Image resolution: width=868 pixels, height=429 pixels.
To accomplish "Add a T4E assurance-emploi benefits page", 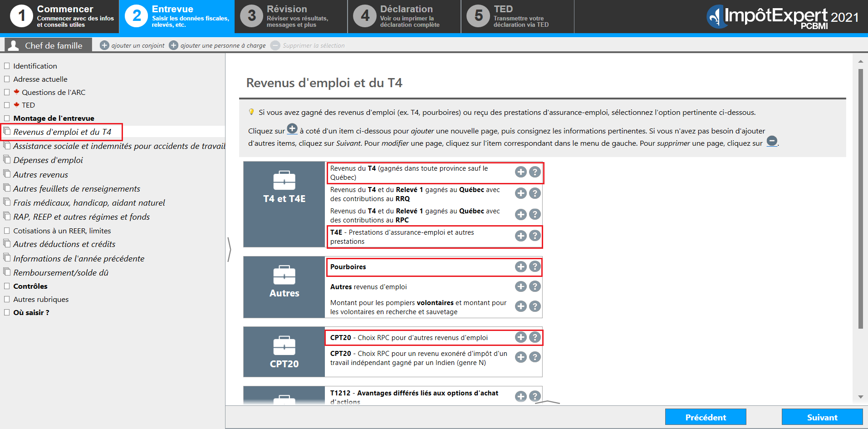I will [x=521, y=236].
